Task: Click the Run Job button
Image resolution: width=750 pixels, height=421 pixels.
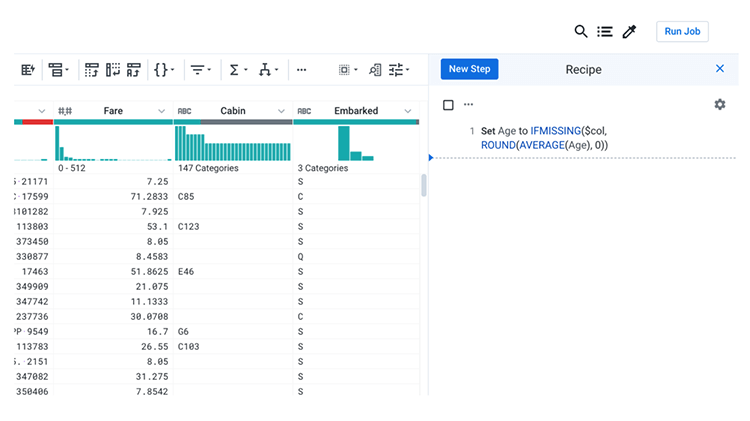Action: coord(682,32)
